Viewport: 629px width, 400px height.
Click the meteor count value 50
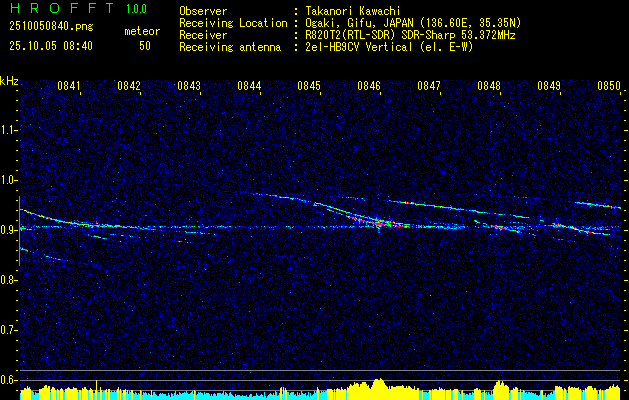[145, 46]
